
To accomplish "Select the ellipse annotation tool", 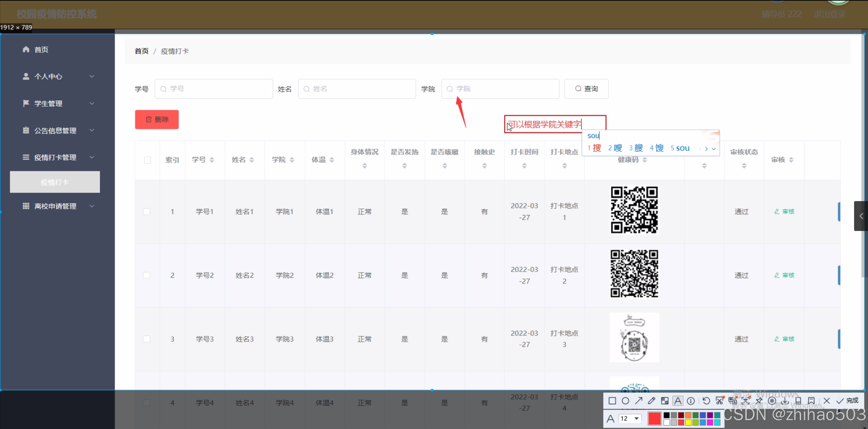I will [x=625, y=401].
